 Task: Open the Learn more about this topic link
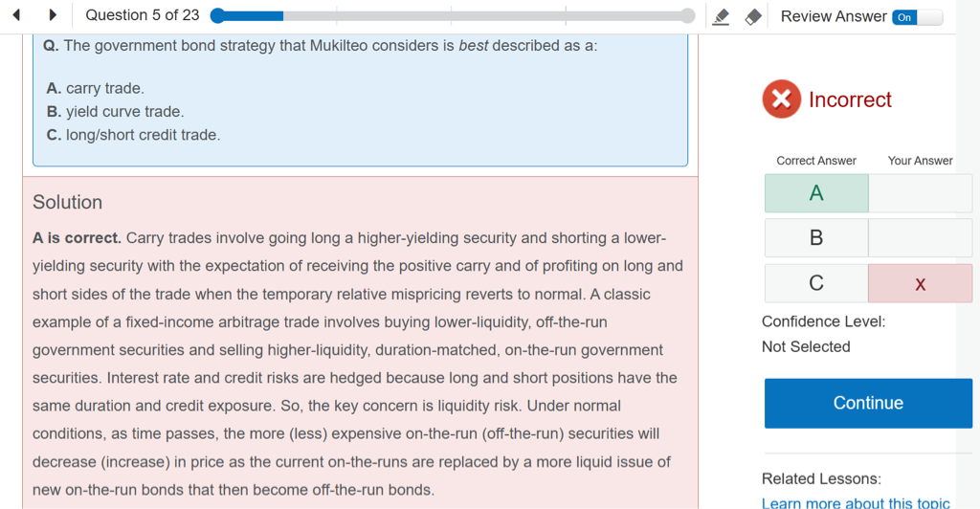(x=856, y=502)
